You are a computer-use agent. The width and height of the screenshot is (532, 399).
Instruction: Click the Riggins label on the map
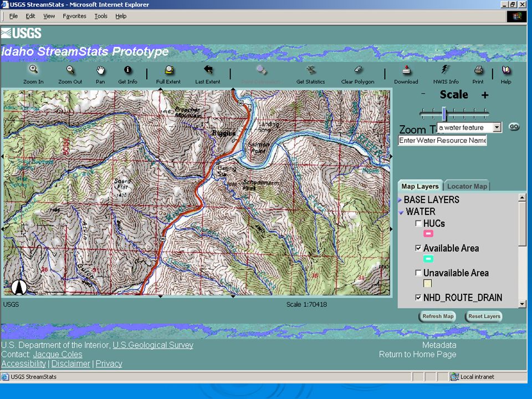pos(223,133)
